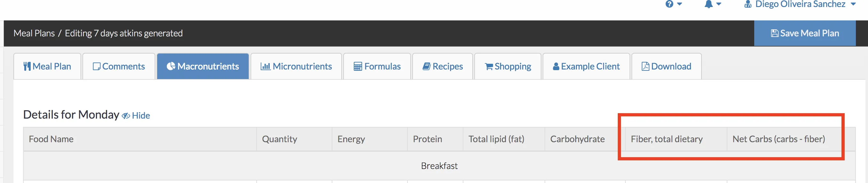Click the pie chart Macronutrients icon
The height and width of the screenshot is (183, 868).
171,66
